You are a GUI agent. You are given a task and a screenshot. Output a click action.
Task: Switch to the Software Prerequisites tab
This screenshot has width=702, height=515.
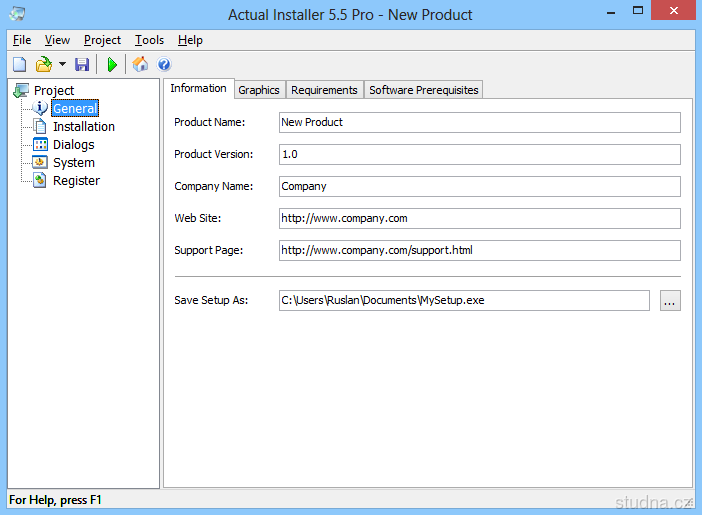[424, 90]
